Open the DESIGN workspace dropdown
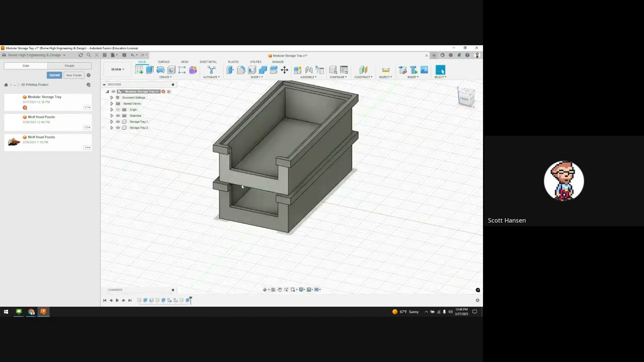The image size is (644, 362). (x=118, y=69)
